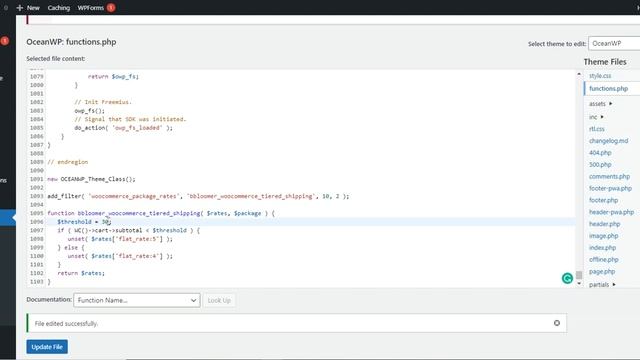
Task: Click the new OCEANWP_Theme_Class line
Action: click(91, 179)
